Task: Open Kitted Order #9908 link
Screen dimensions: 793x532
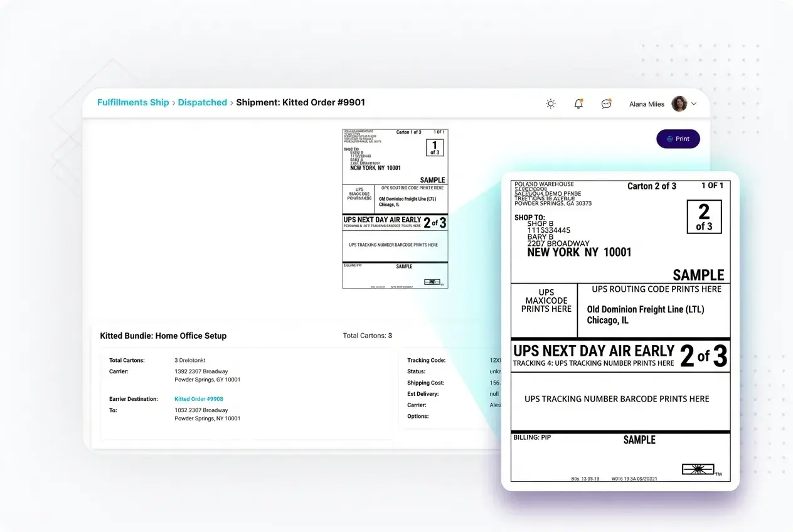Action: click(x=198, y=398)
